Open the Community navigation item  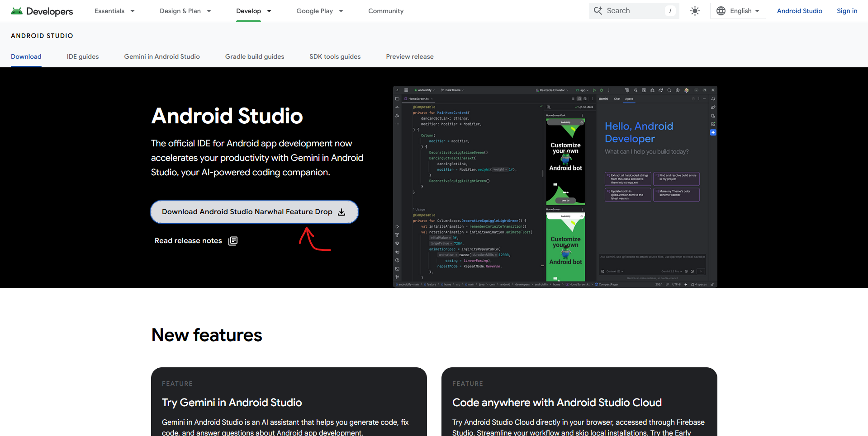pyautogui.click(x=385, y=10)
